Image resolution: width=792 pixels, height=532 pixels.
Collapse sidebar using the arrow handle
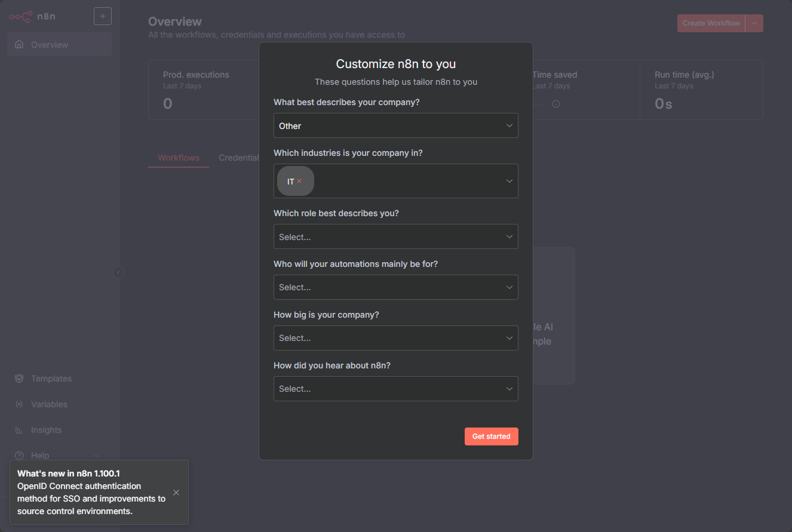[118, 272]
